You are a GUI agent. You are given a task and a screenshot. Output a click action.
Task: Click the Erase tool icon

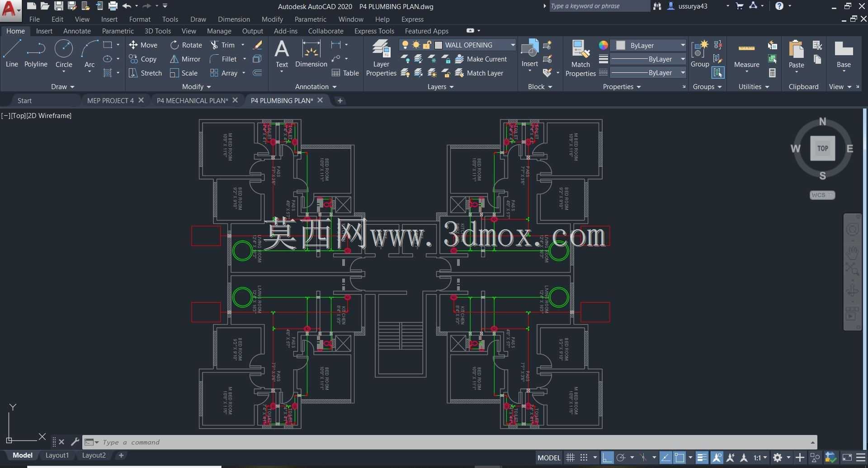(x=258, y=45)
